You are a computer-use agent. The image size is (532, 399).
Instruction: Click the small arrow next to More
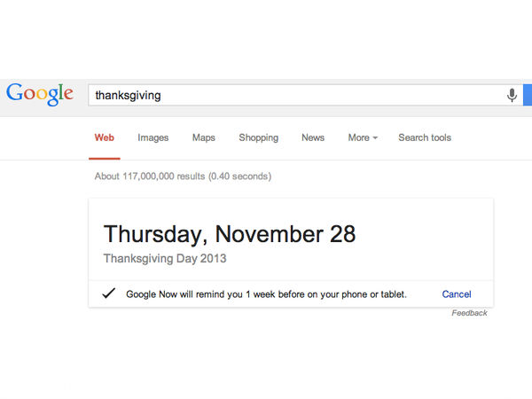(x=375, y=138)
